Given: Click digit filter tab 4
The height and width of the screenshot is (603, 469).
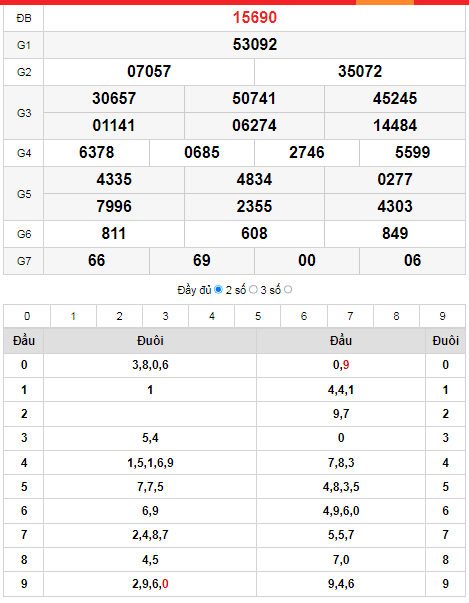Looking at the screenshot, I should pyautogui.click(x=211, y=316).
